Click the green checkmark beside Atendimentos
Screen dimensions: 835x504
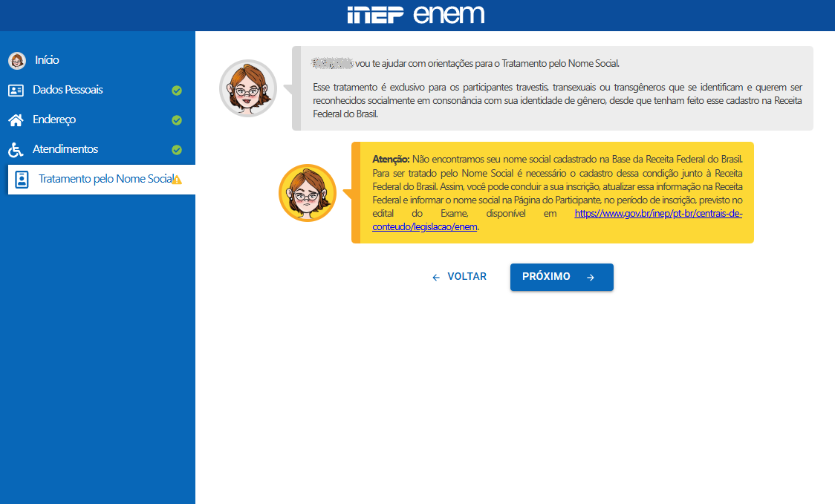[177, 148]
